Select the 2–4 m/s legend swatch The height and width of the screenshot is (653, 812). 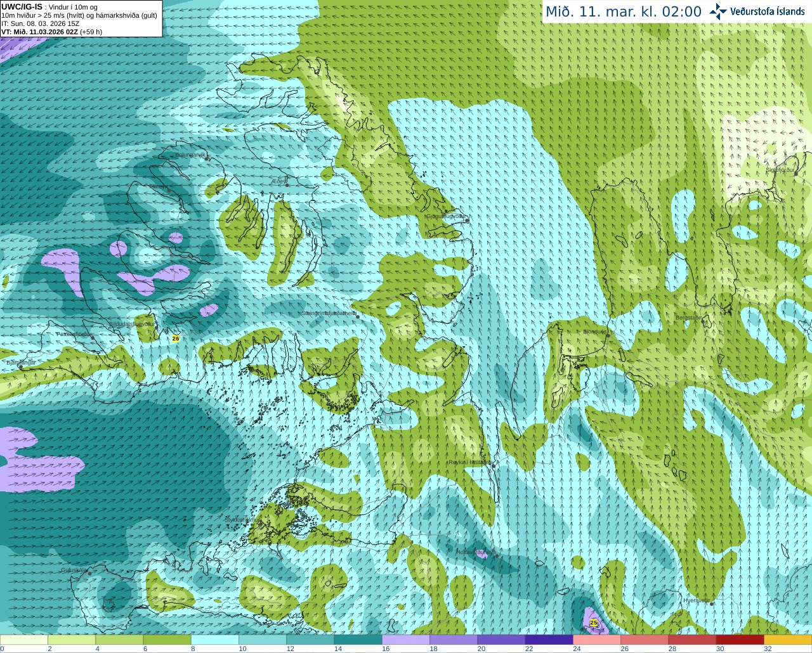pos(72,640)
